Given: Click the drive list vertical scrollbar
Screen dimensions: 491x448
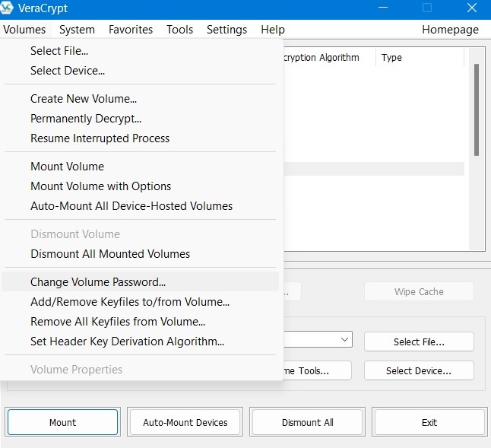Looking at the screenshot, I should click(x=477, y=110).
